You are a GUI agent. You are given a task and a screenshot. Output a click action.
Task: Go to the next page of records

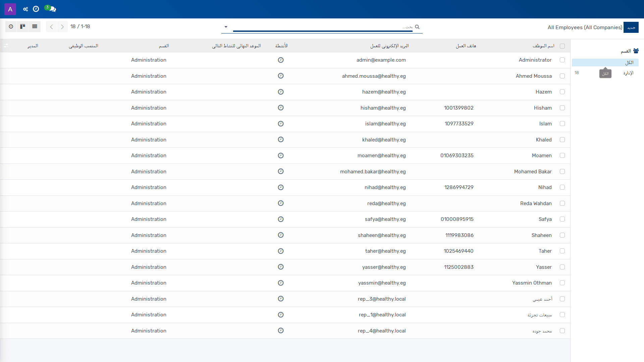point(62,27)
